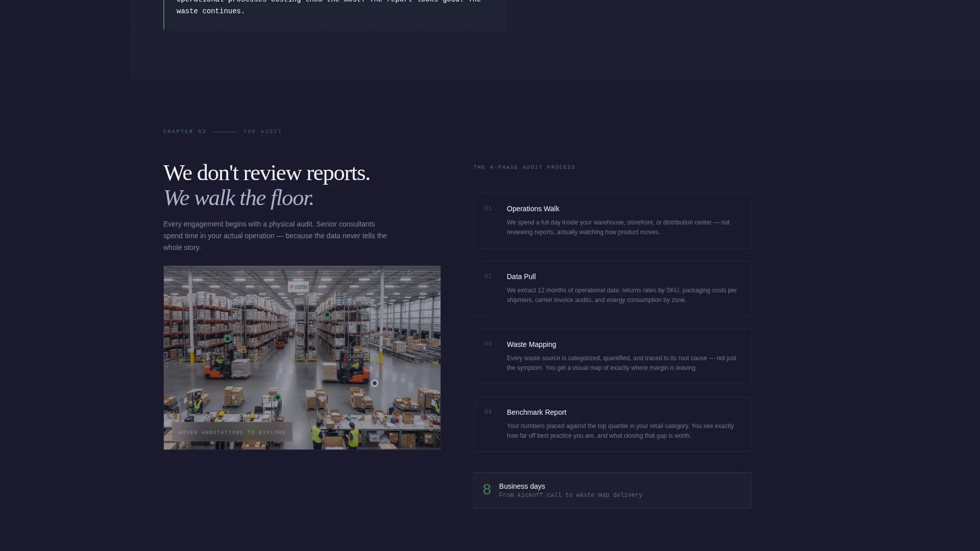The image size is (980, 551).
Task: Click 'From kickoff call to waste map delivery'
Action: click(x=571, y=495)
